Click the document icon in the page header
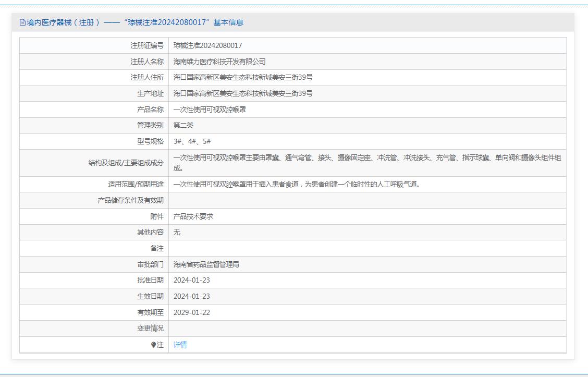This screenshot has height=377, width=588. (22, 22)
